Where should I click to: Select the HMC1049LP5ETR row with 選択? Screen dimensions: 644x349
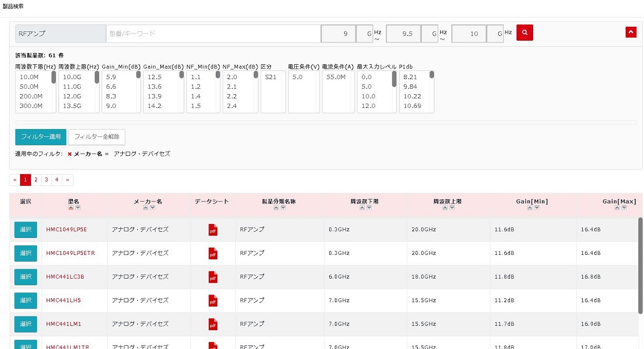pyautogui.click(x=26, y=253)
